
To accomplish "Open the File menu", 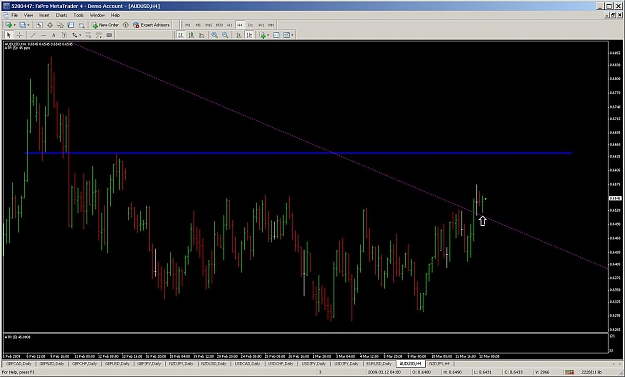I will pyautogui.click(x=15, y=15).
